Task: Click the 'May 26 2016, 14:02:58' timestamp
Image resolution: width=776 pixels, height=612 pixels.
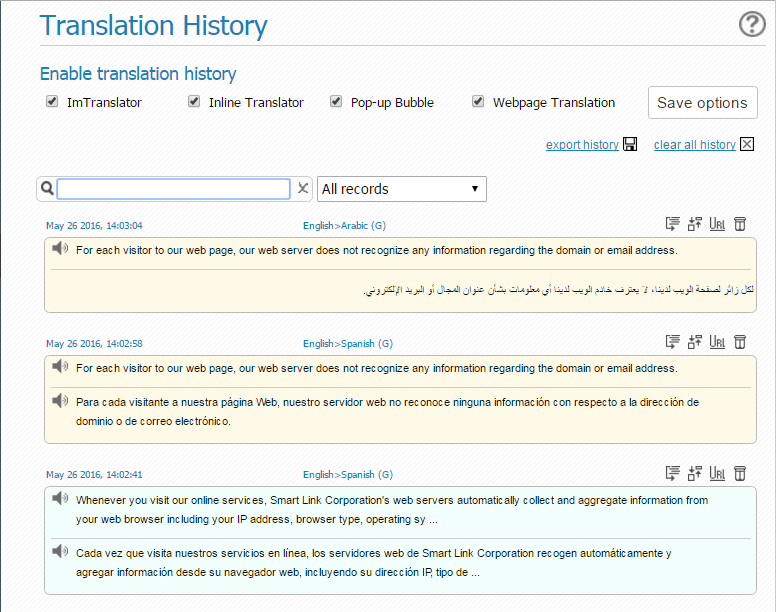Action: click(x=94, y=343)
